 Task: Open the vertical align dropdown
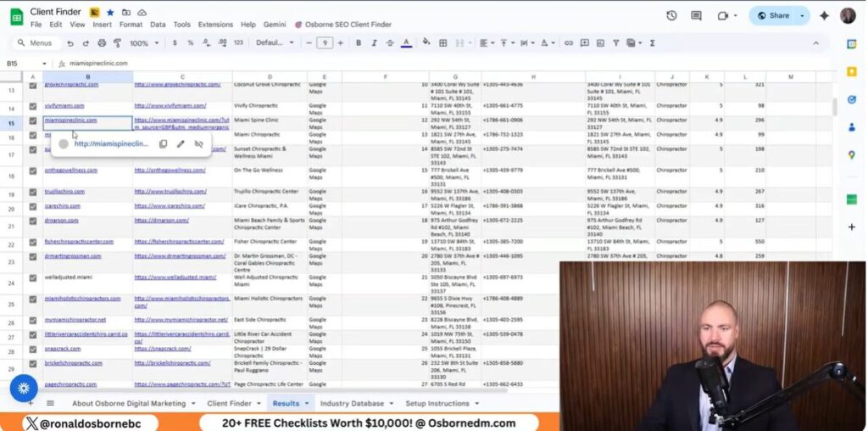pyautogui.click(x=507, y=42)
